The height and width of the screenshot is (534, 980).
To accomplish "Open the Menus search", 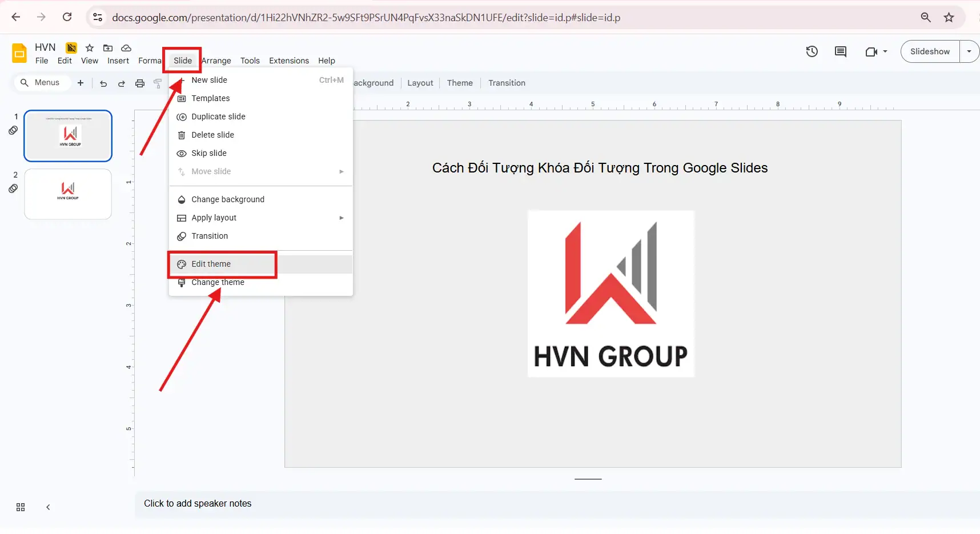I will click(41, 82).
